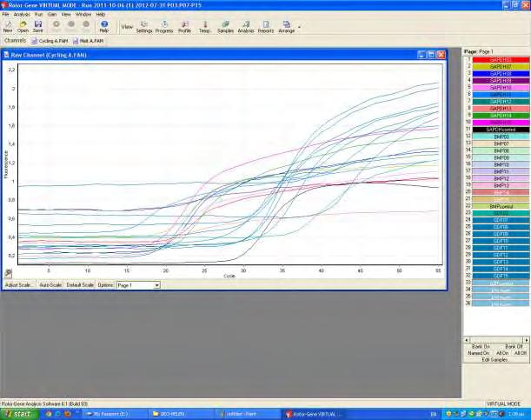
Task: Toggle teal sample 7 GAPDH12
Action: (x=501, y=102)
